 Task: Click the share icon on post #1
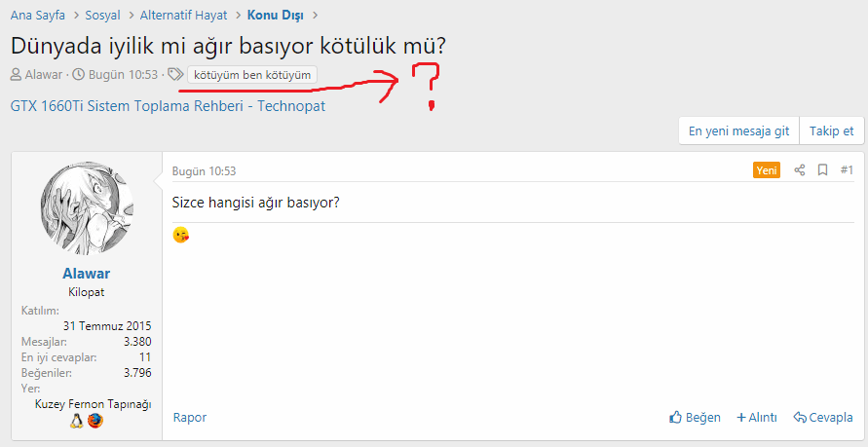[x=800, y=170]
